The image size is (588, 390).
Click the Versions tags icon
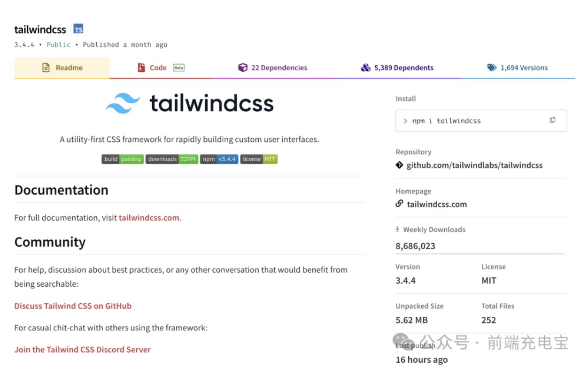tap(492, 68)
